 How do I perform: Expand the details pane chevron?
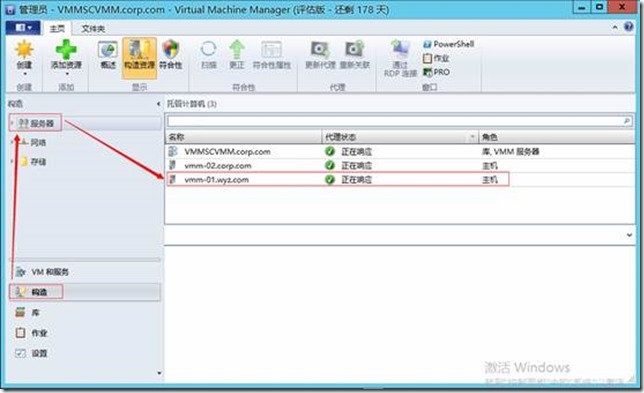629,235
